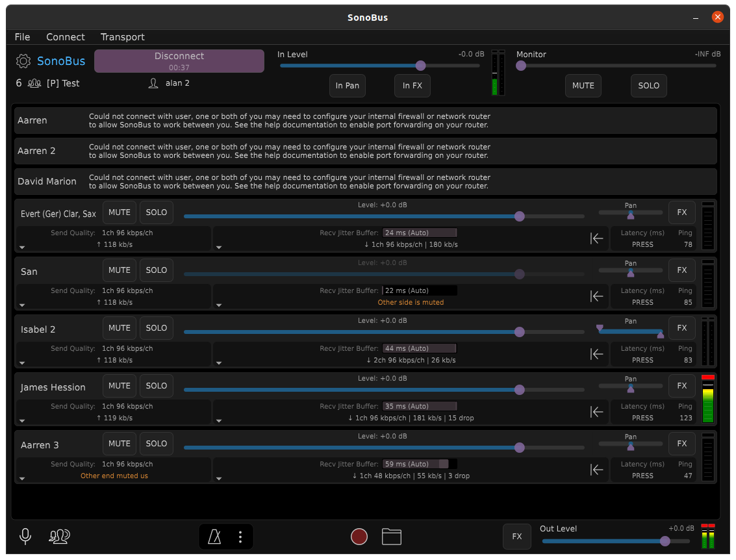The width and height of the screenshot is (736, 560).
Task: Expand send quality options for San
Action: 22,305
